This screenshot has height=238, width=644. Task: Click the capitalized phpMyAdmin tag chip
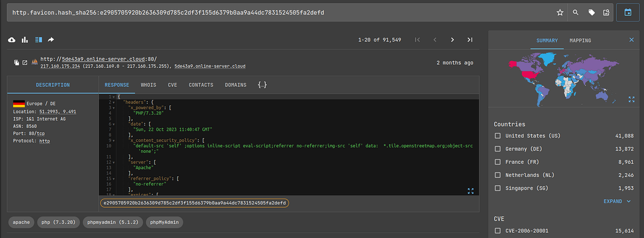tap(164, 222)
